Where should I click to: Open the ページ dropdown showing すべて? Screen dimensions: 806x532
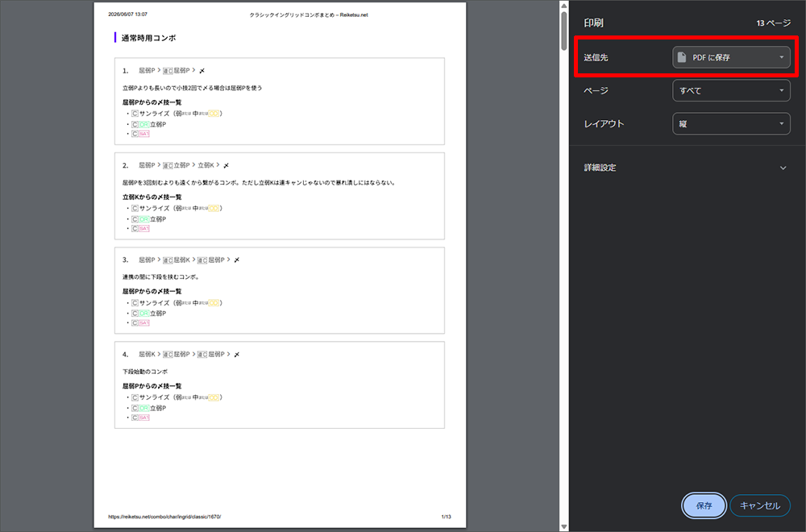coord(731,90)
